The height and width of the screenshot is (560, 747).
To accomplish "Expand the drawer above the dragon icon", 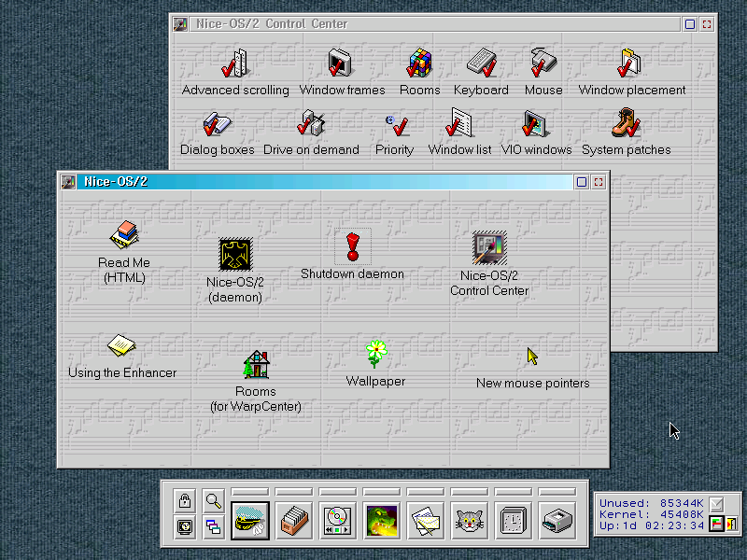I will point(382,492).
